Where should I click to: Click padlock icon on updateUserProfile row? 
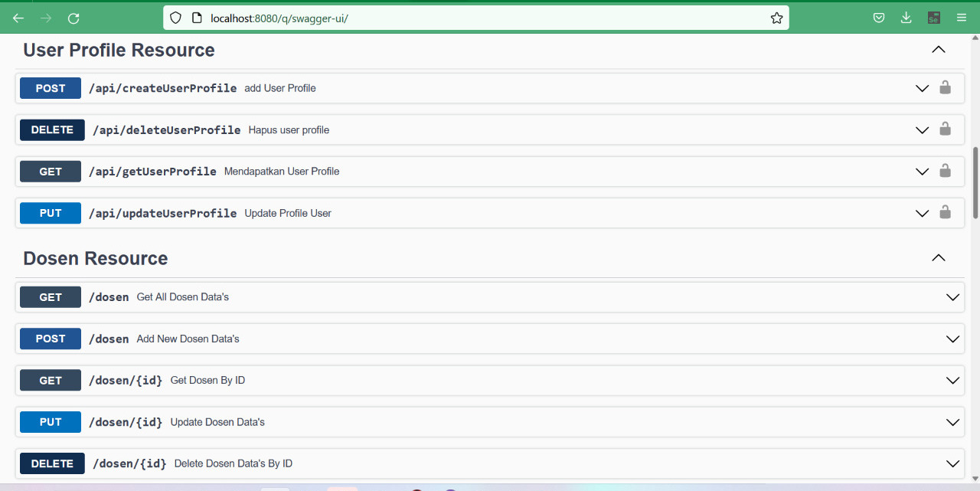pyautogui.click(x=945, y=212)
